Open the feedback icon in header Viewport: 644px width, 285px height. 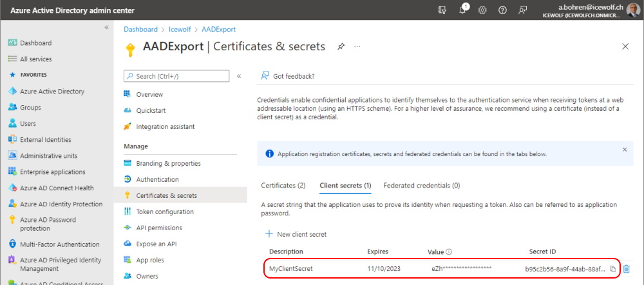click(522, 10)
